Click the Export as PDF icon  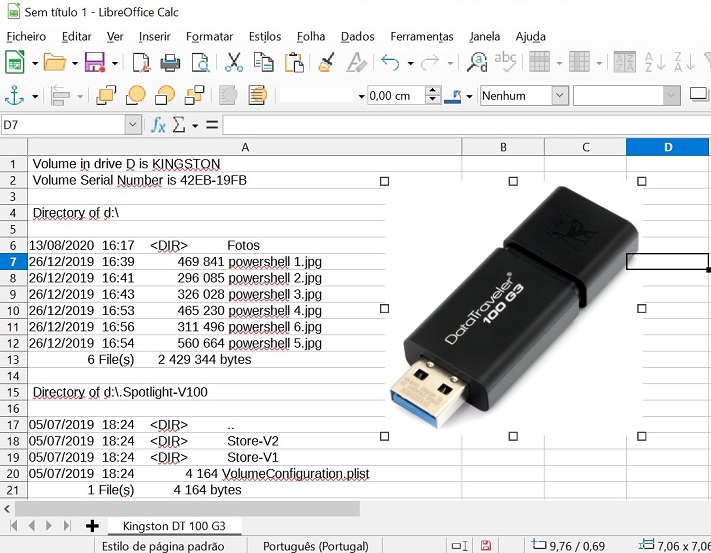pyautogui.click(x=141, y=63)
